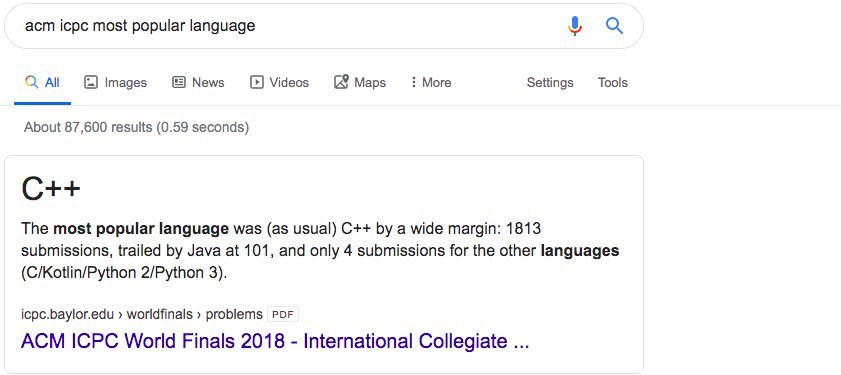The width and height of the screenshot is (841, 375).
Task: Click the C++ featured snippet heading
Action: point(51,189)
